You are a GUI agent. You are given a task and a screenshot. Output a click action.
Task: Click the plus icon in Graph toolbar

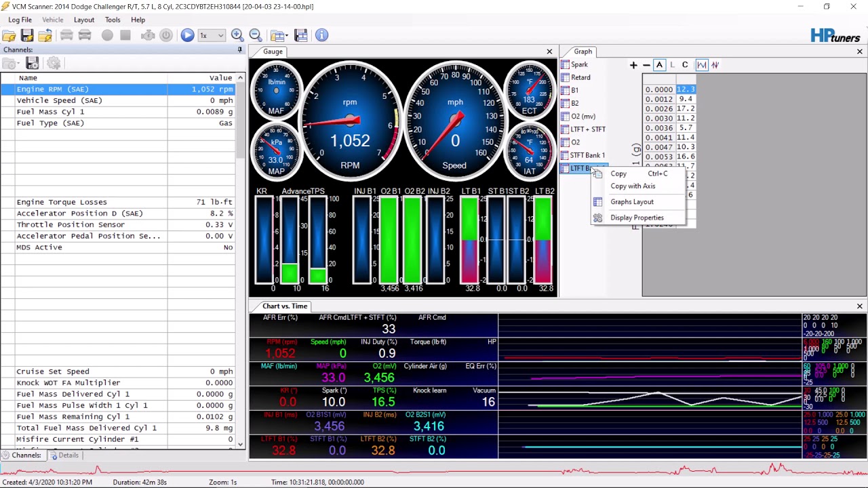(x=633, y=65)
